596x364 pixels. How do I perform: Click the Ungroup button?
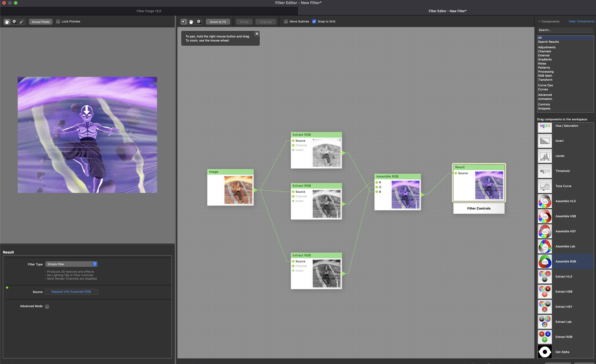266,22
